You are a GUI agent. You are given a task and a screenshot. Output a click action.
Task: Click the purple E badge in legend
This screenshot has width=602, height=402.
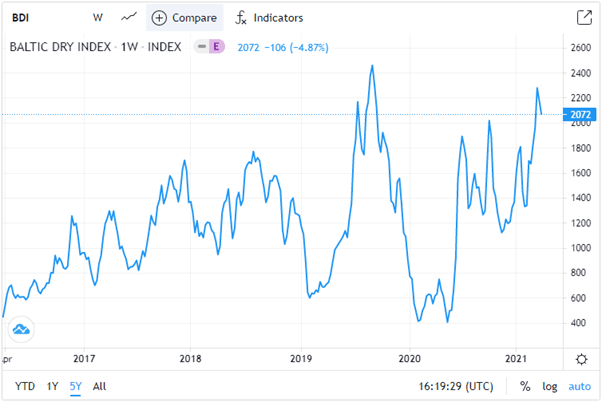tap(215, 47)
